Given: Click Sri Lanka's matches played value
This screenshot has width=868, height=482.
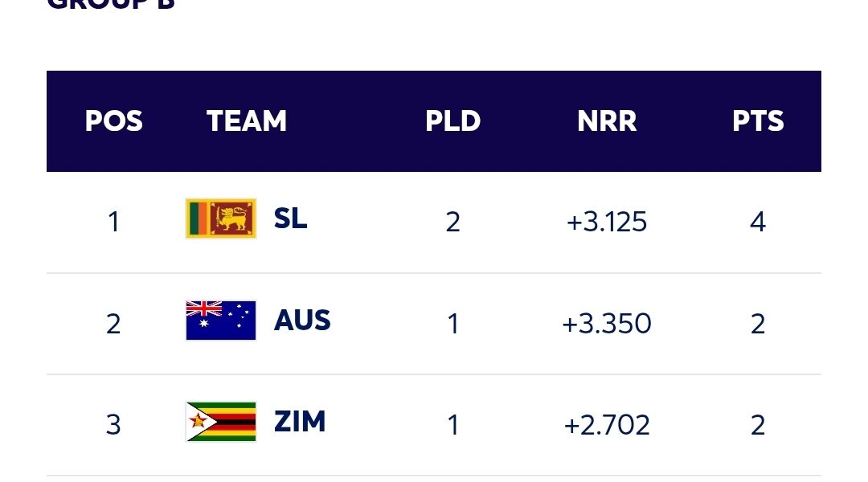Looking at the screenshot, I should click(x=452, y=222).
